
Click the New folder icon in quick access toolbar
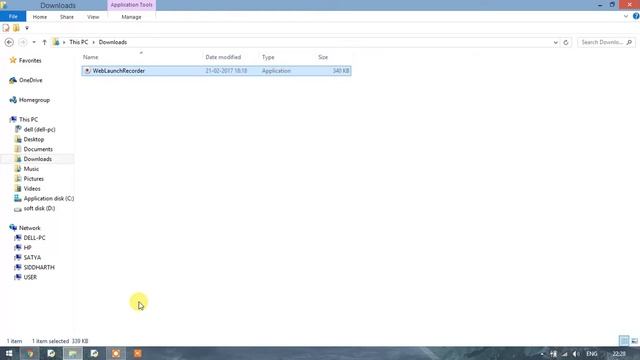(16, 28)
